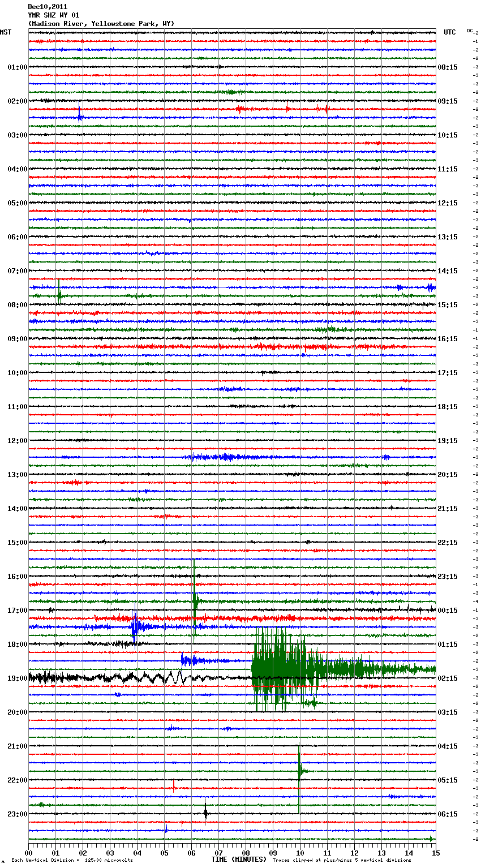481x868 pixels.
Task: Click the "UTC" timezone label
Action: coord(450,32)
